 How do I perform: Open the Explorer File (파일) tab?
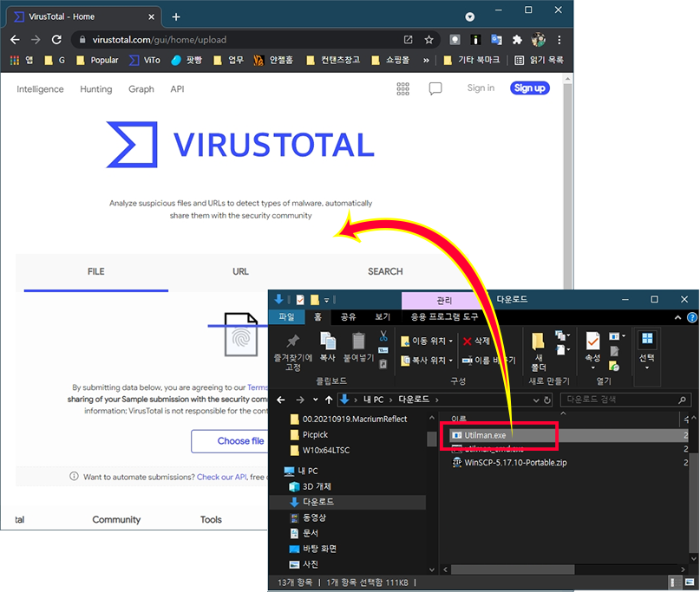286,316
